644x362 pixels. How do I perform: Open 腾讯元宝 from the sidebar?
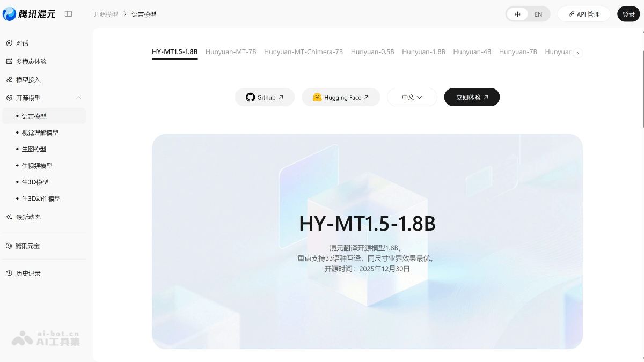[28, 246]
